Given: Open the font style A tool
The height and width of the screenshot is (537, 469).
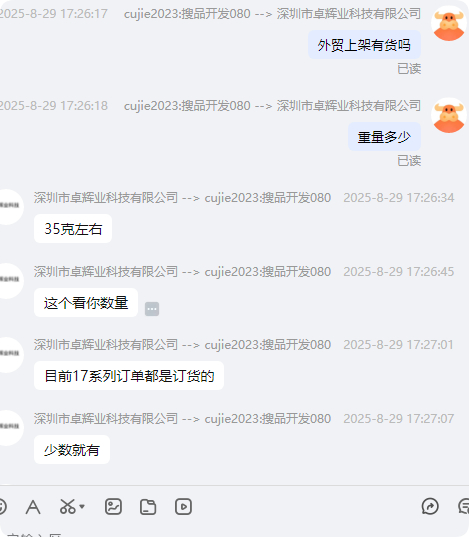Looking at the screenshot, I should 33,507.
